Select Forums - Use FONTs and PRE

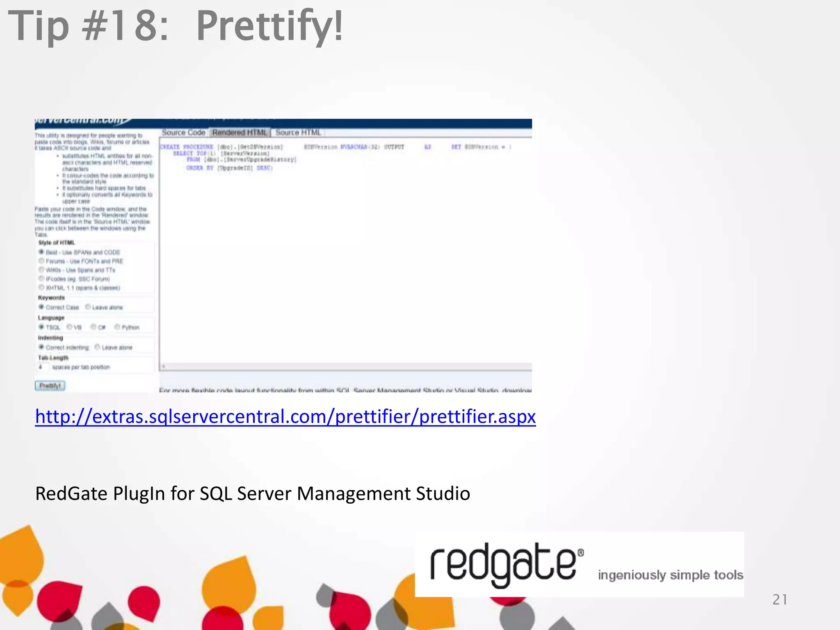(41, 261)
